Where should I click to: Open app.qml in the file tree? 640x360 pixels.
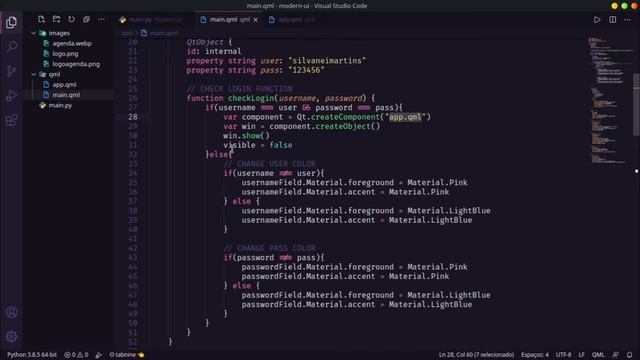tap(64, 84)
